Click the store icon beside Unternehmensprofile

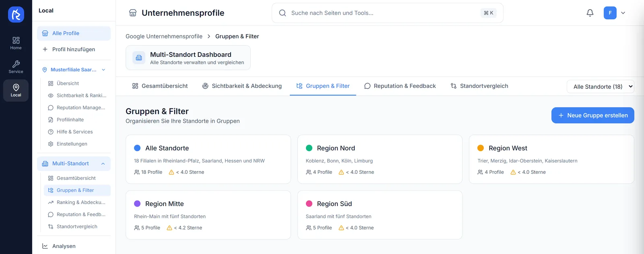(133, 13)
